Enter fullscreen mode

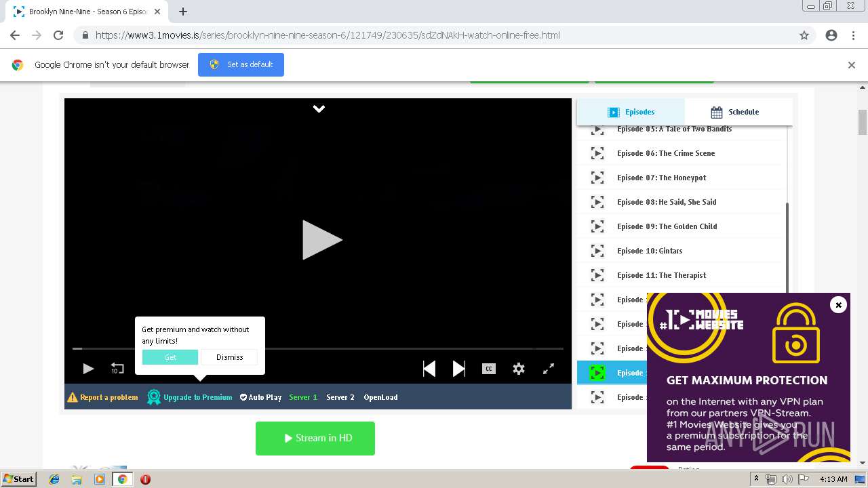(549, 369)
